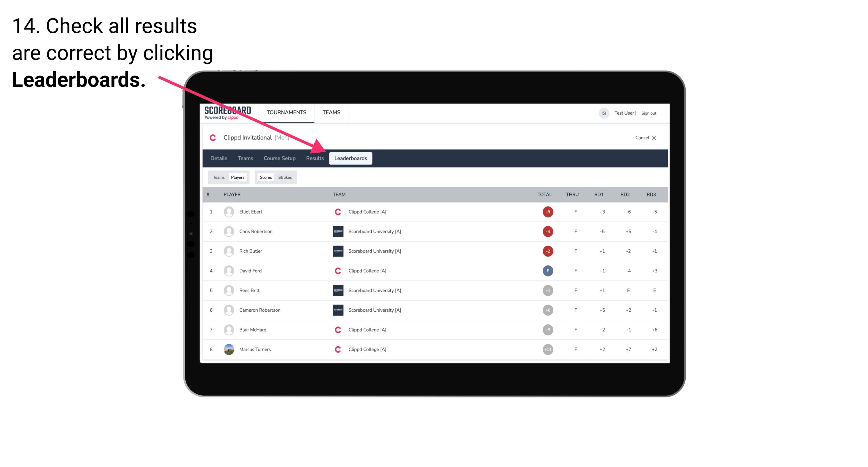This screenshot has width=868, height=467.
Task: Click the Scoreboard University [A] team icon
Action: [337, 231]
